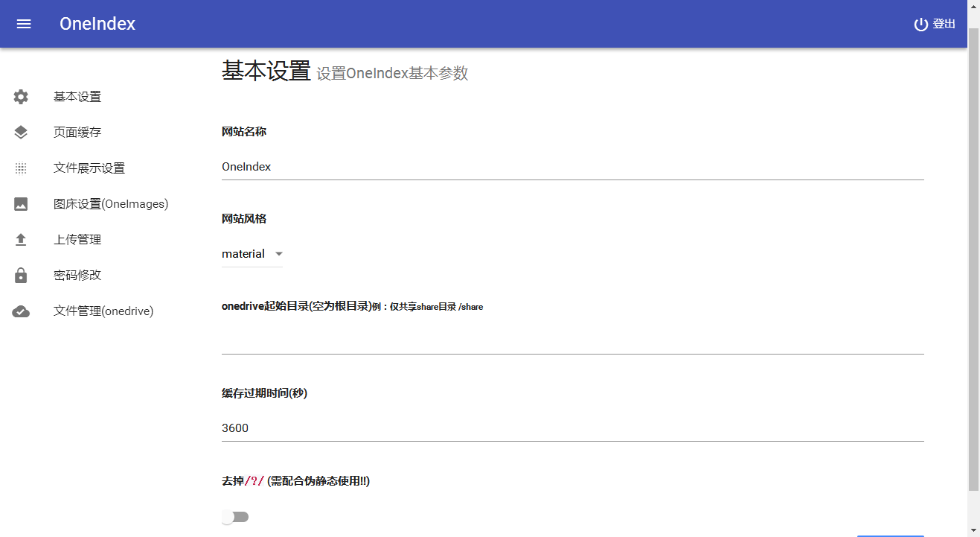Click the page vertical scrollbar
The width and height of the screenshot is (980, 537).
(973, 261)
